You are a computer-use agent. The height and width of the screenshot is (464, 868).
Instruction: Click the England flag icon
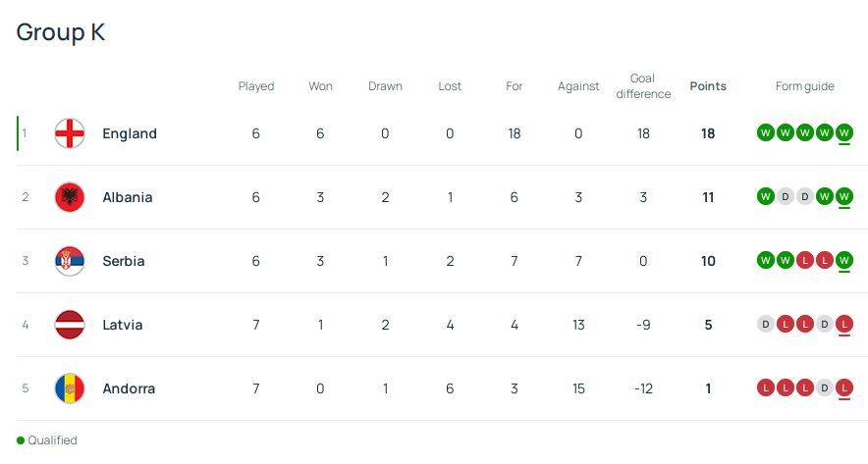(70, 133)
